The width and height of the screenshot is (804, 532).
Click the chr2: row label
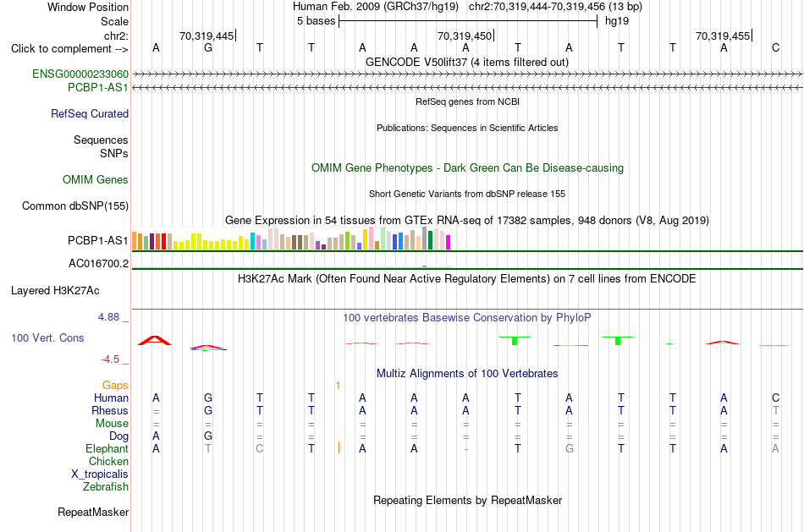(x=116, y=36)
